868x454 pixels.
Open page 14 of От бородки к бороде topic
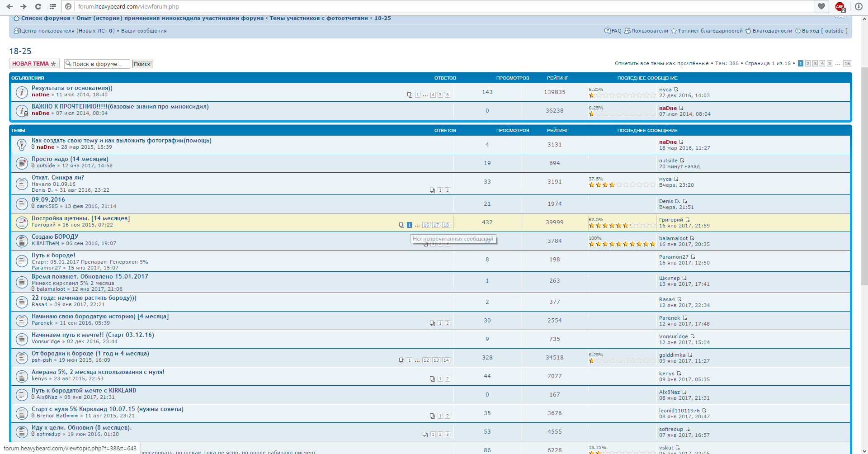coord(446,360)
